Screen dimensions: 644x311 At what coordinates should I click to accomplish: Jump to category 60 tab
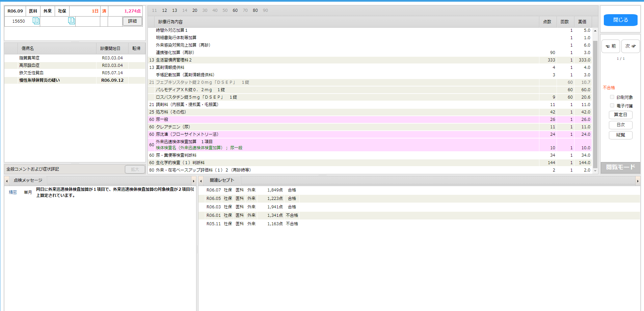click(x=235, y=10)
